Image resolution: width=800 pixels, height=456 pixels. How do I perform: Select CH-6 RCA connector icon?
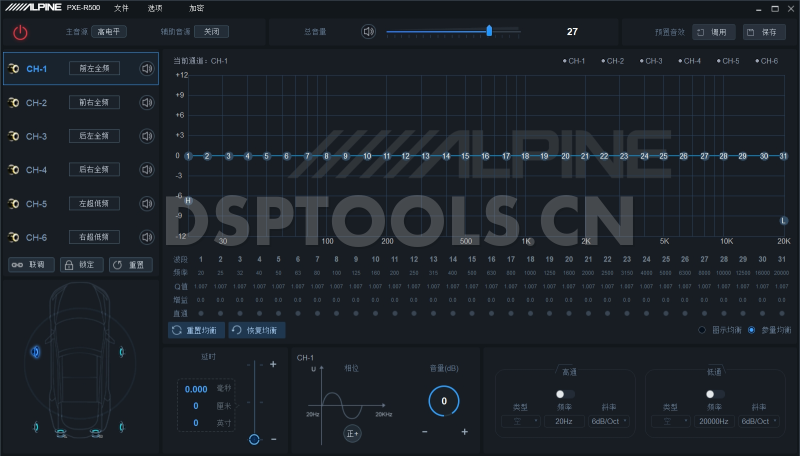[14, 237]
